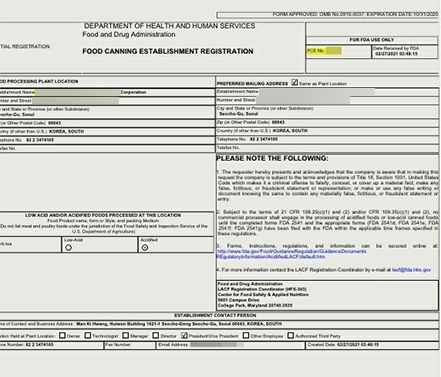
Task: Toggle 'Same as Plant Location' checkbox
Action: click(294, 82)
